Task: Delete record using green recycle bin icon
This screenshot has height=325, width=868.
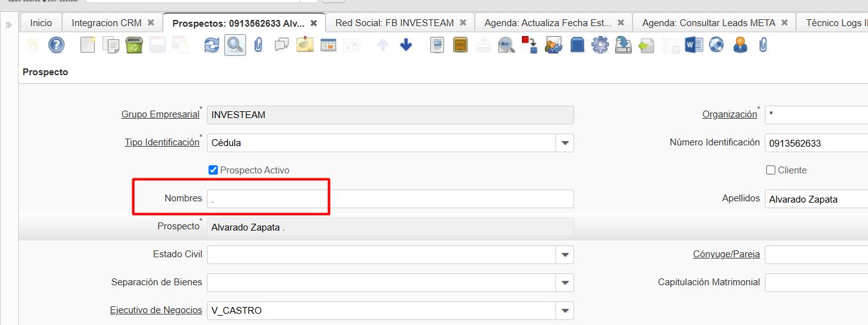Action: 134,45
